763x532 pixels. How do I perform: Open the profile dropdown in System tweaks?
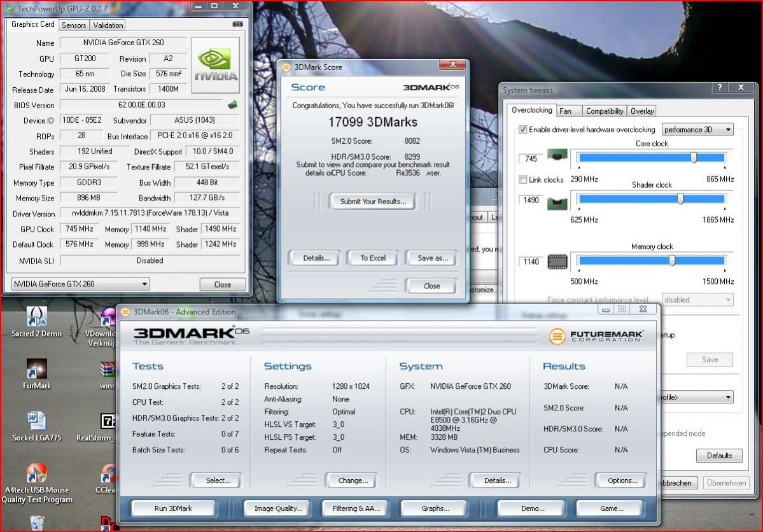(x=697, y=397)
